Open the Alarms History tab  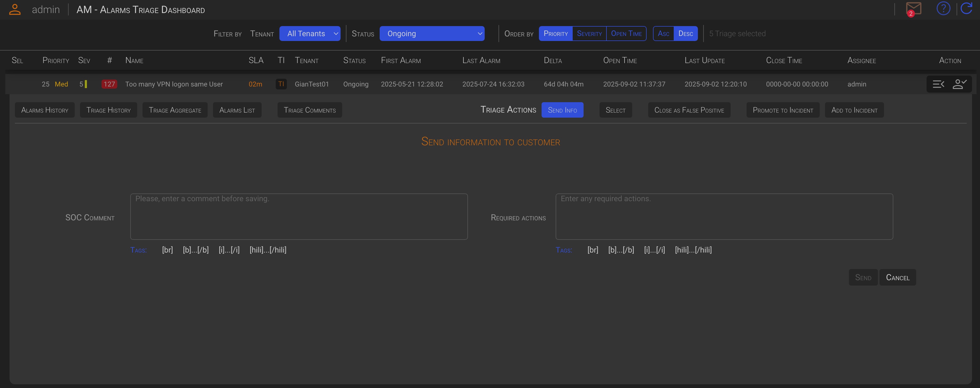pos(44,110)
